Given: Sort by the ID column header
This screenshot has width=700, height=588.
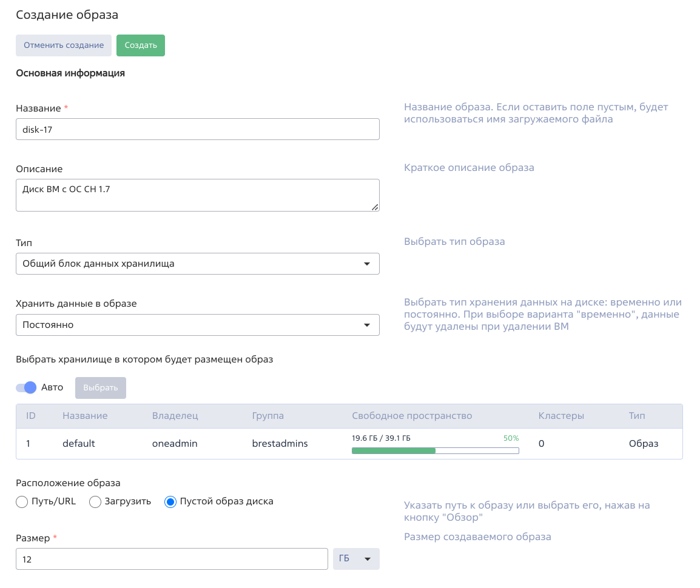Looking at the screenshot, I should coord(31,416).
